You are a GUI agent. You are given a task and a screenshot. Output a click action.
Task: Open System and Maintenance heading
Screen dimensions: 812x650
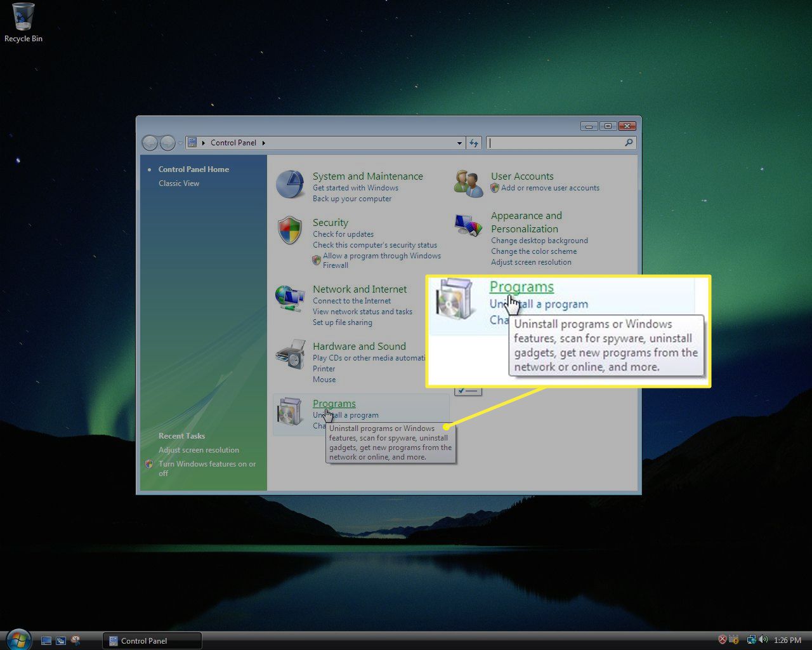pyautogui.click(x=368, y=176)
